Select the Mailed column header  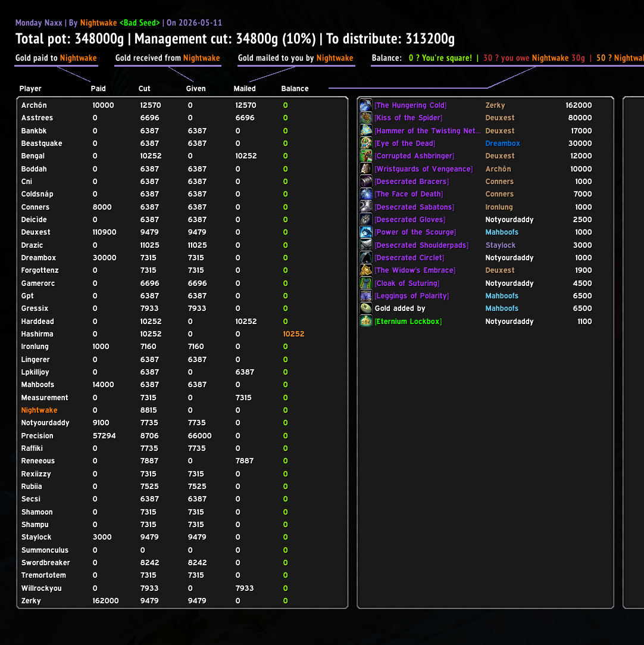point(245,88)
